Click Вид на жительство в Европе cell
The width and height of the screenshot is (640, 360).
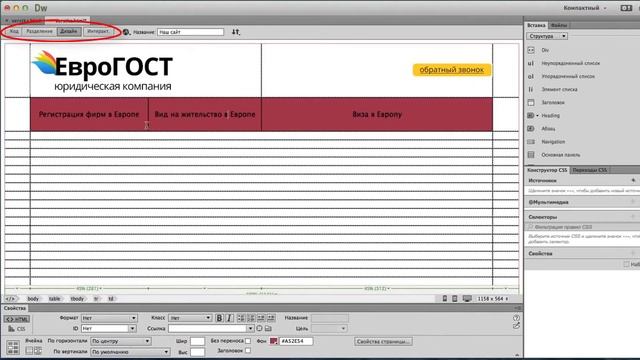point(205,114)
